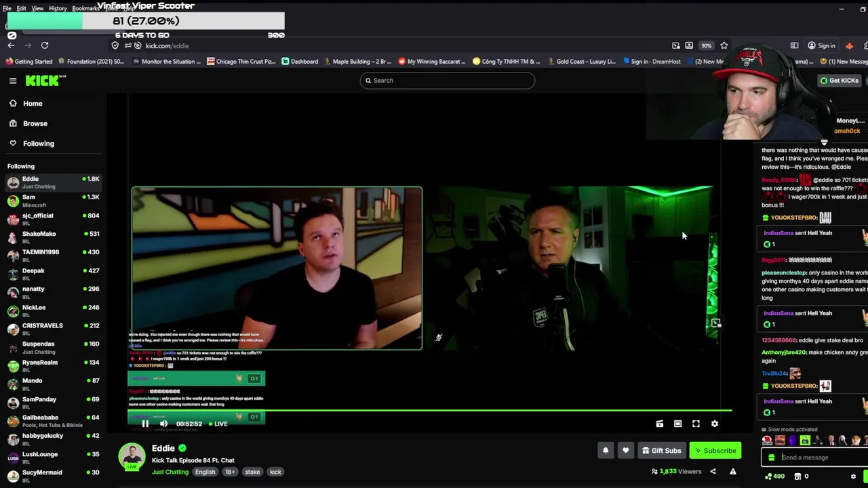
Task: Share the stream via share icon
Action: tap(713, 472)
